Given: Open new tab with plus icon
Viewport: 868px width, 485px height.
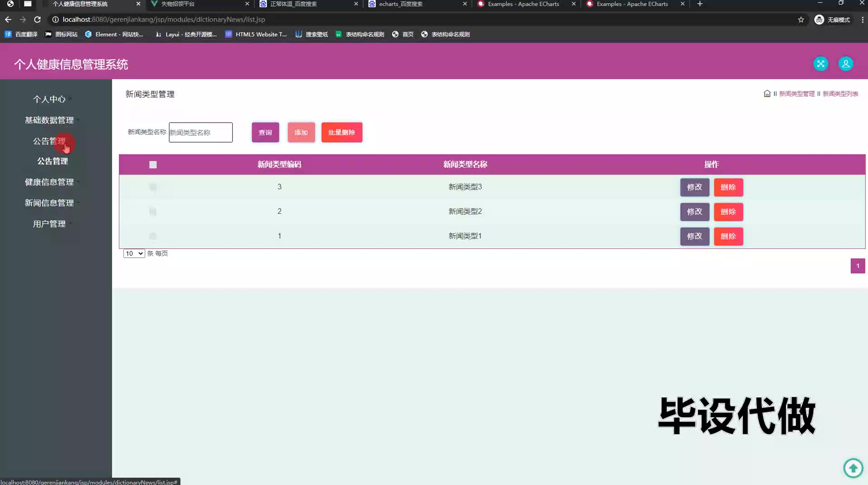Looking at the screenshot, I should pos(700,4).
